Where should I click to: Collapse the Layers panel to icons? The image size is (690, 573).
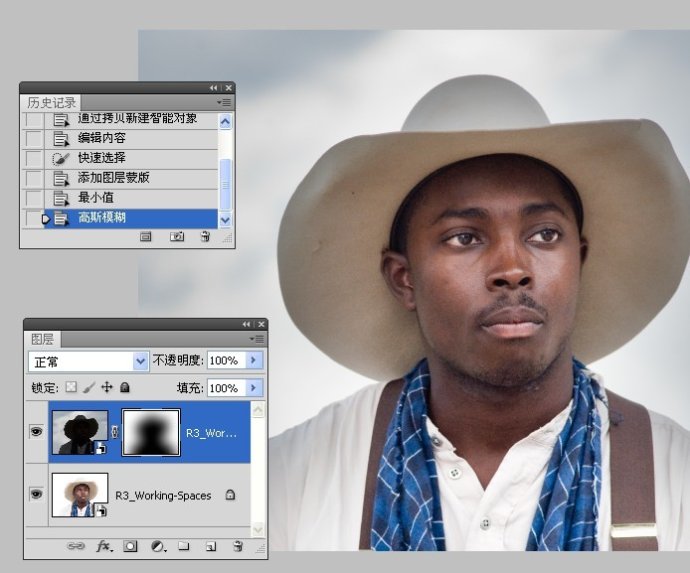coord(246,324)
